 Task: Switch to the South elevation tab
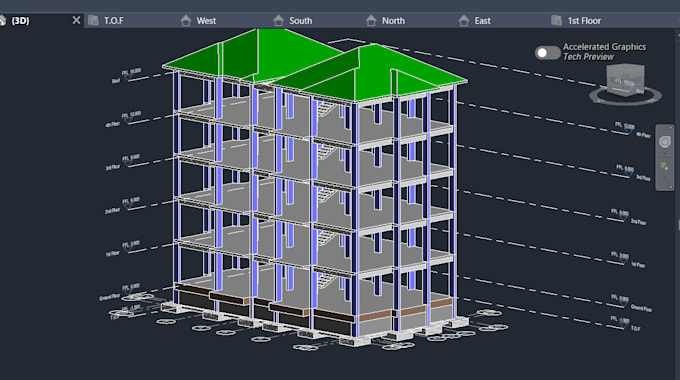(300, 20)
